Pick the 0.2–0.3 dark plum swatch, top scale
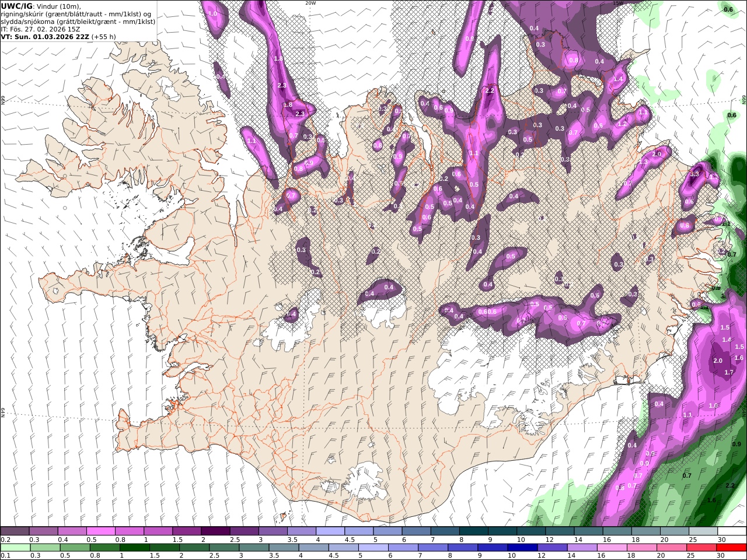Image resolution: width=747 pixels, height=560 pixels. pyautogui.click(x=15, y=531)
